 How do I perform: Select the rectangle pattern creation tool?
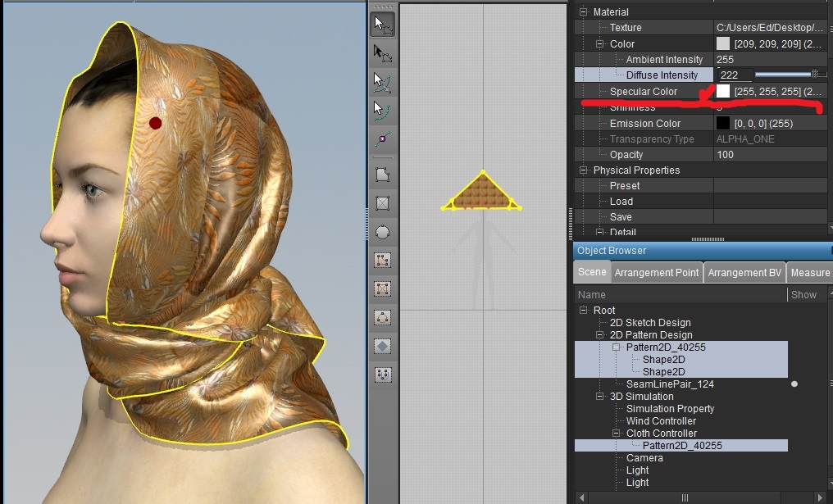(x=383, y=203)
